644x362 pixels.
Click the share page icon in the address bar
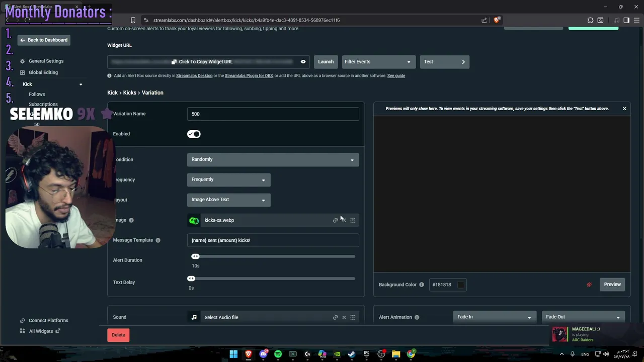coord(484,20)
